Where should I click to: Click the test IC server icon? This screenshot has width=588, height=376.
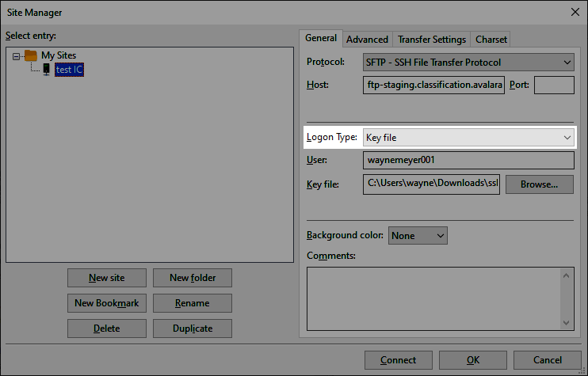(x=46, y=70)
